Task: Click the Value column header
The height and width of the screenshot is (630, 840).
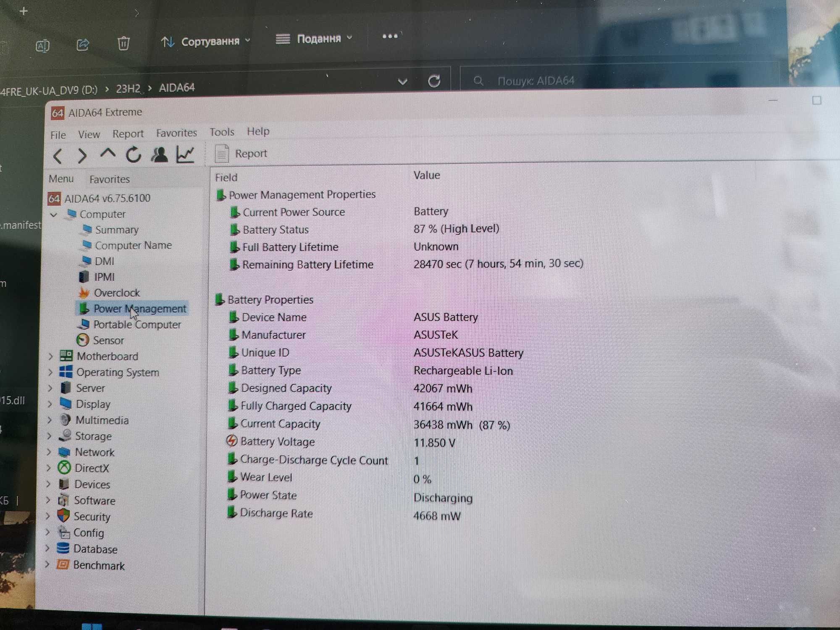Action: (x=427, y=175)
